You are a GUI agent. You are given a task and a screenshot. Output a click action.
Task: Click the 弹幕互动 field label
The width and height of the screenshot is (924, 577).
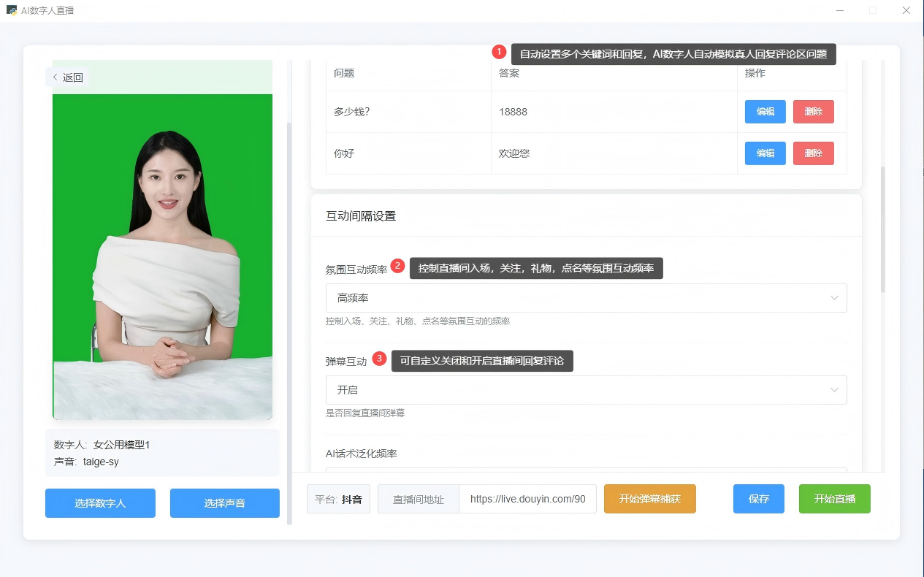(x=346, y=362)
